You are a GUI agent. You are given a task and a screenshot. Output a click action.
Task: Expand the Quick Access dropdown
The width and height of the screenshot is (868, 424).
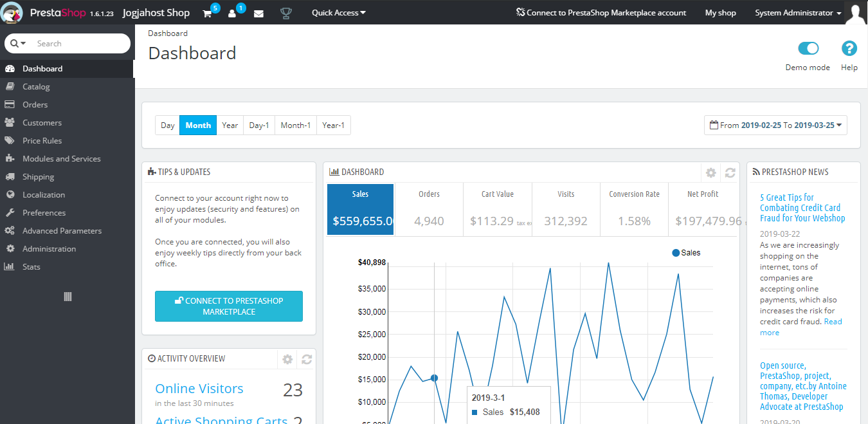click(x=338, y=13)
